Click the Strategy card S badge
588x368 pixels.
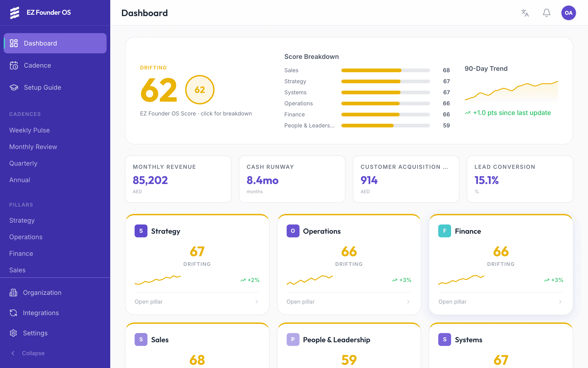point(141,231)
